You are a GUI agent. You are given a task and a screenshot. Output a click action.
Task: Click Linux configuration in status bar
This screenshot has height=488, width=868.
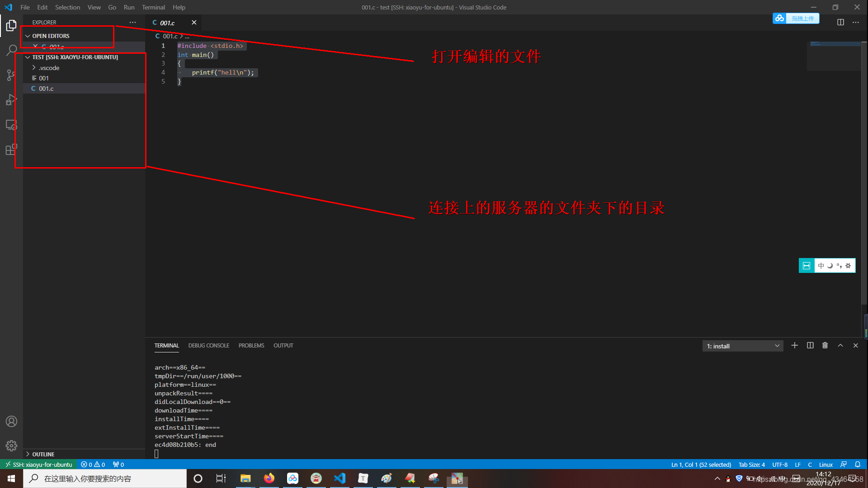point(826,465)
